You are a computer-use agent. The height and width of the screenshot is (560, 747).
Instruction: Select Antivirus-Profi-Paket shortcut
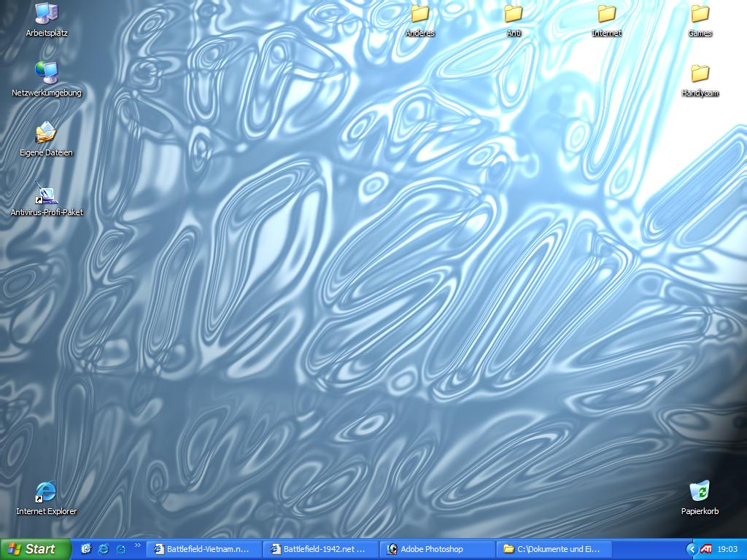pyautogui.click(x=47, y=193)
